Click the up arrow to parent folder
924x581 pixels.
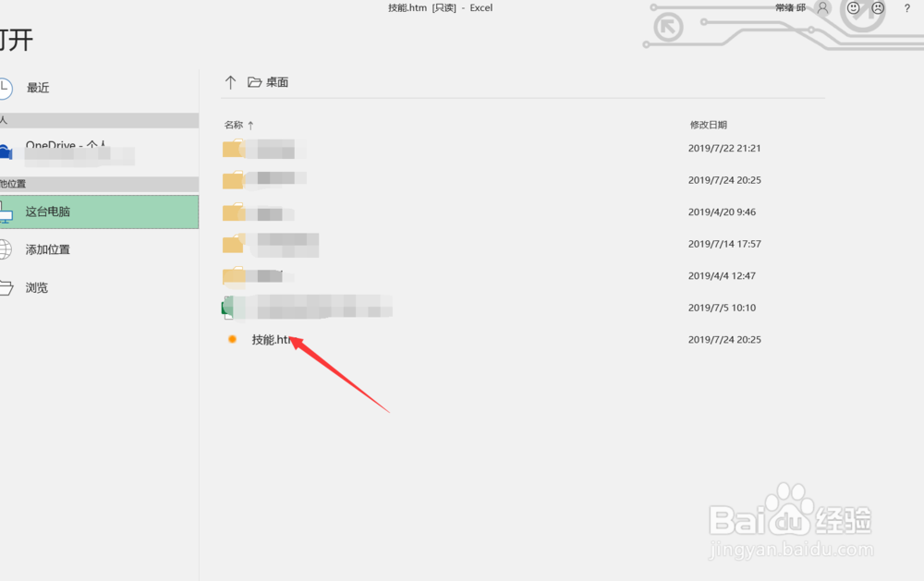click(230, 81)
